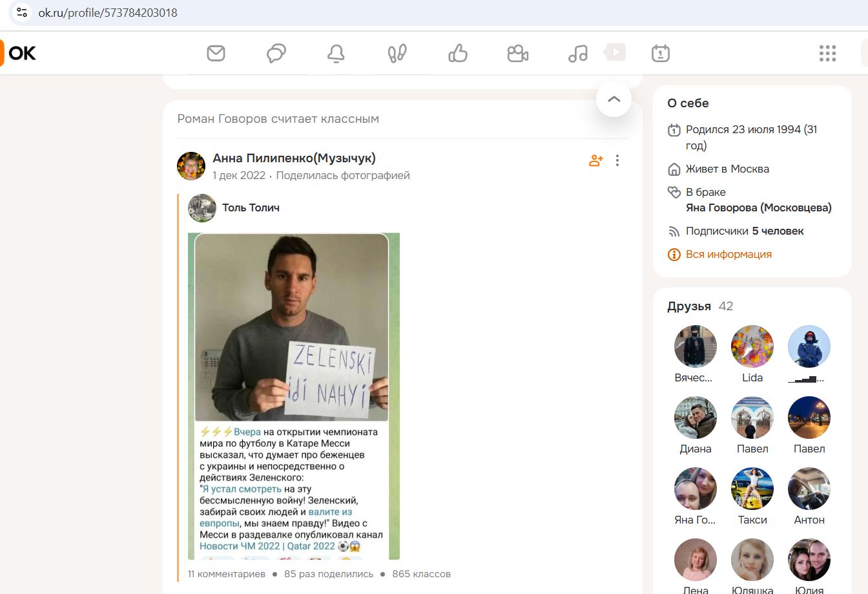
Task: Add Анна Пилипенко as friend via person-plus icon
Action: 595,160
